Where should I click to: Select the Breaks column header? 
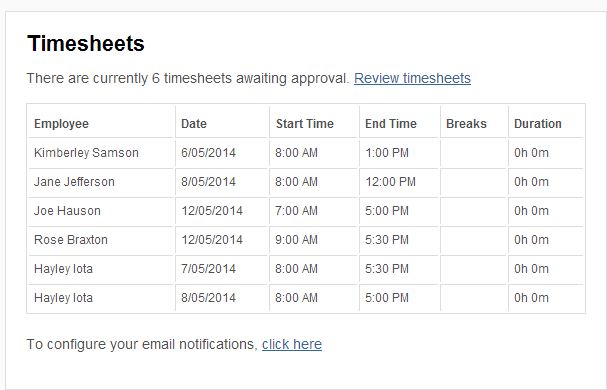tap(473, 124)
